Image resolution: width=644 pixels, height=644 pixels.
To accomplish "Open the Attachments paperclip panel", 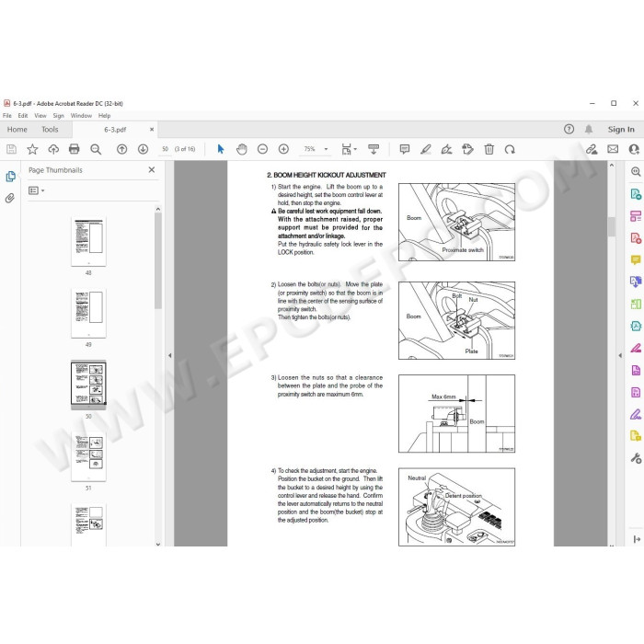I will 10,199.
